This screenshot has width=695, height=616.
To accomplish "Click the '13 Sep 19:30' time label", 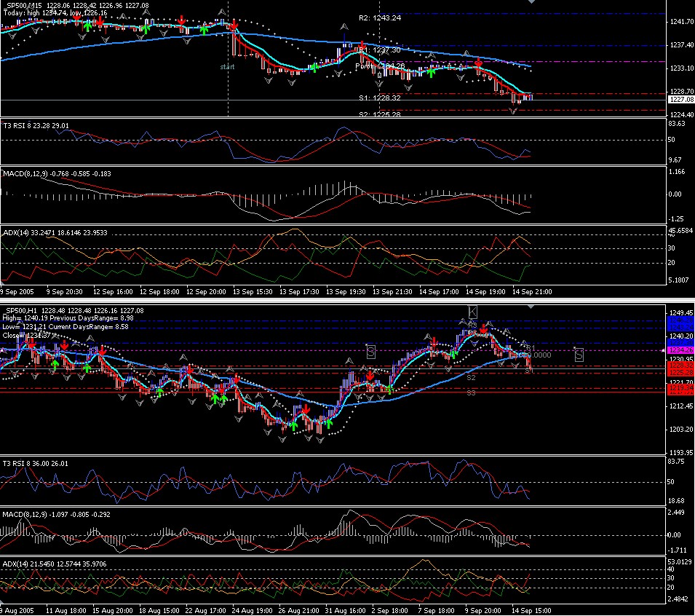I will [346, 292].
